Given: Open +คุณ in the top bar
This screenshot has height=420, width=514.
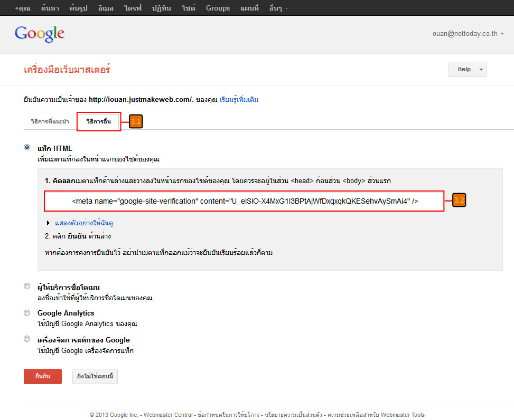Looking at the screenshot, I should (22, 8).
